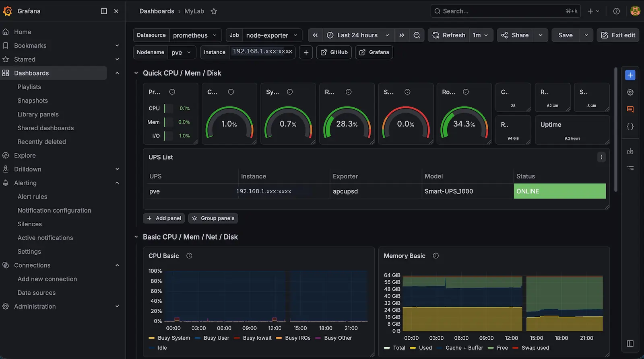Open Playlists in sidebar
Viewport: 644px width, 359px height.
(29, 87)
